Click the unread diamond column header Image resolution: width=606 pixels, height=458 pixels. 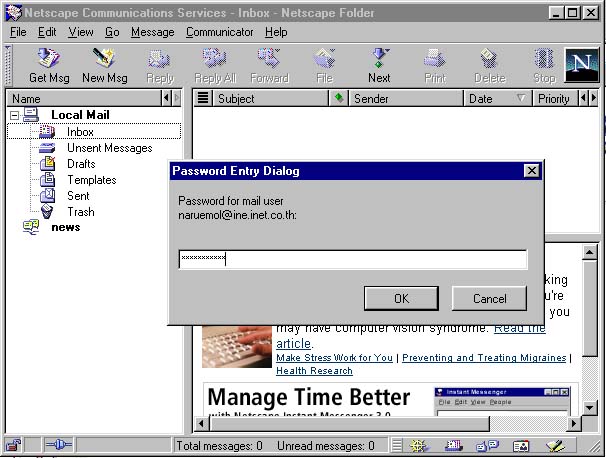pyautogui.click(x=339, y=98)
